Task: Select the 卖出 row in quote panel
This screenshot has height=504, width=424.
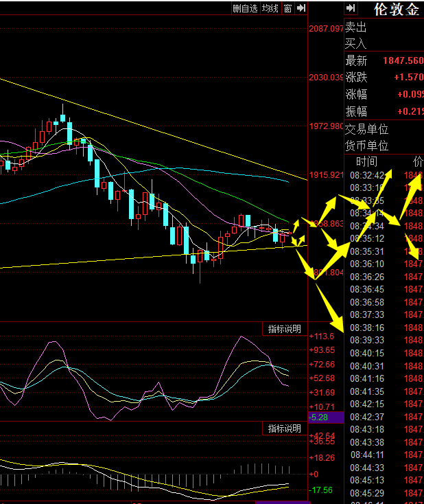Action: click(384, 27)
